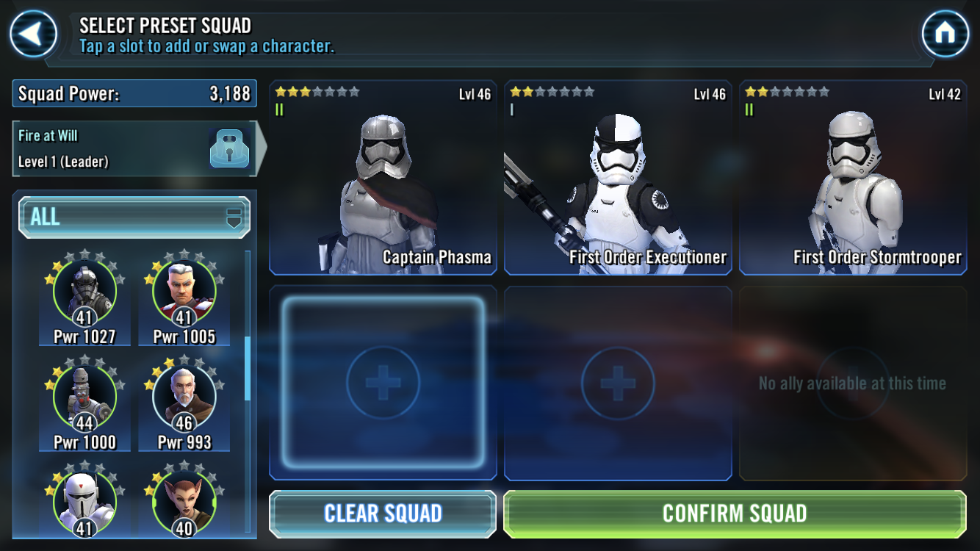Go back using the arrow icon

(33, 34)
